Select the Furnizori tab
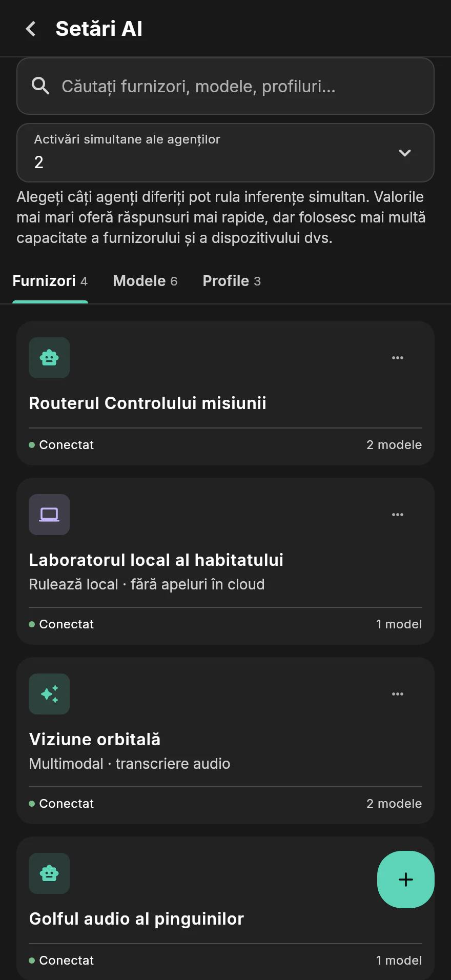The width and height of the screenshot is (451, 980). [x=50, y=281]
